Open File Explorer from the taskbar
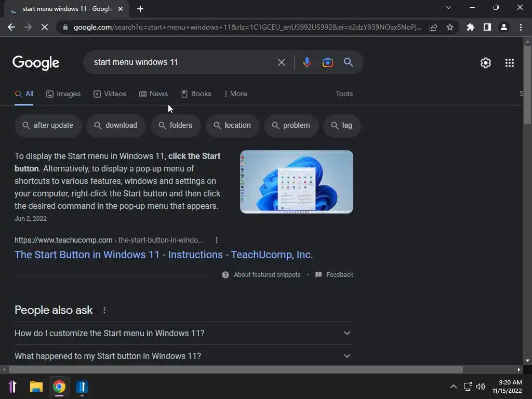532x399 pixels. [36, 387]
